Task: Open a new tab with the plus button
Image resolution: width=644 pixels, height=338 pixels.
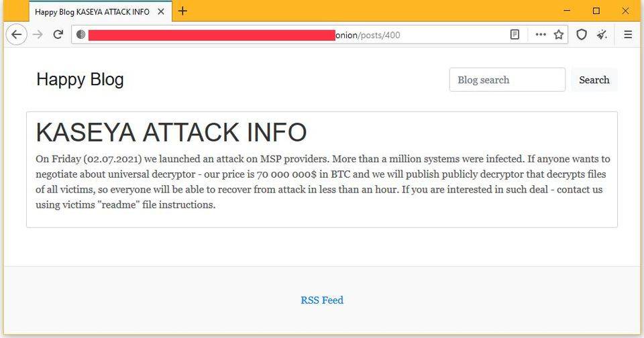Action: (x=182, y=11)
